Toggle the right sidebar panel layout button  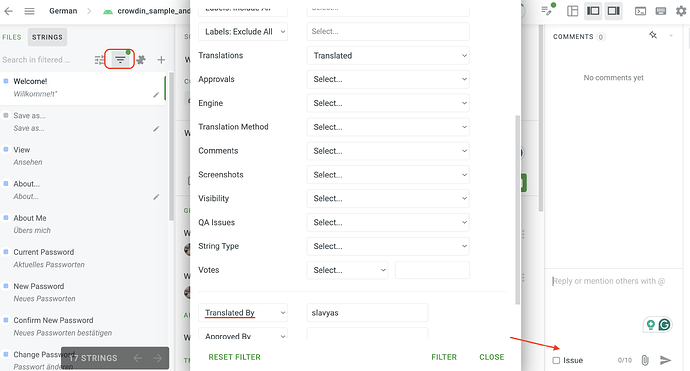(x=613, y=11)
